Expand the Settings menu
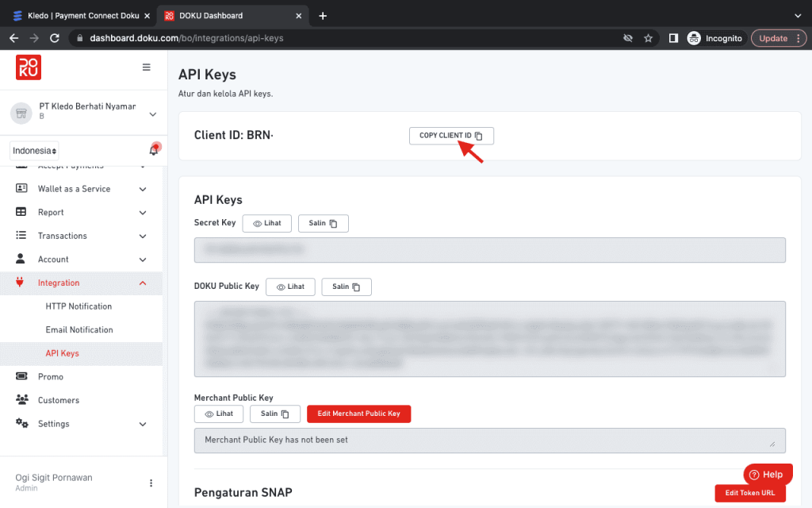This screenshot has width=812, height=508. [x=143, y=424]
